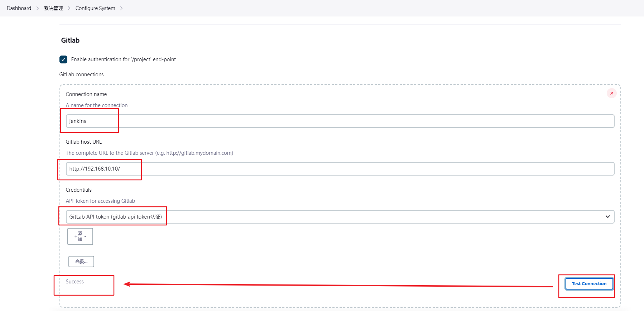
Task: Click the Gitlab section heading
Action: point(70,40)
